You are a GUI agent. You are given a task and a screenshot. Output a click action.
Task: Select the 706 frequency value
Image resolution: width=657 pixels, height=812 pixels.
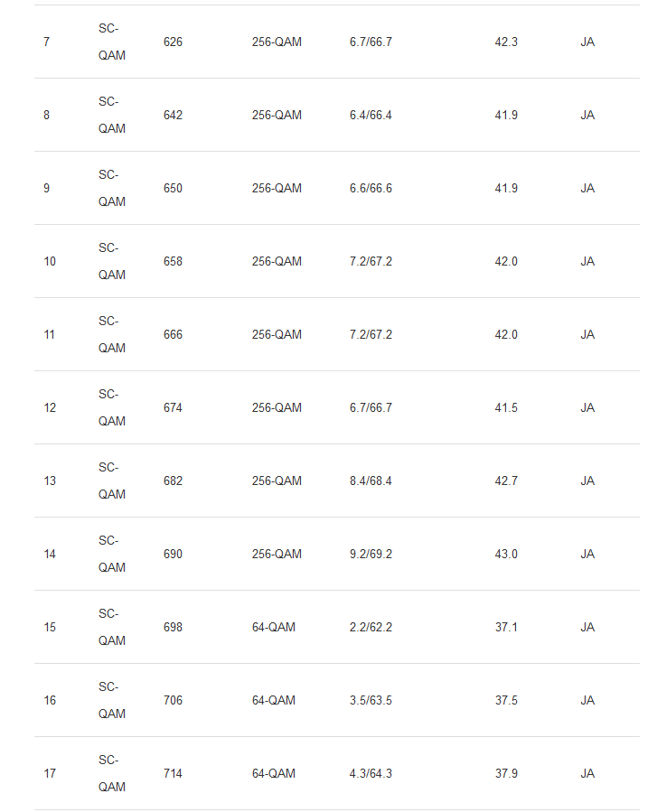pyautogui.click(x=173, y=701)
